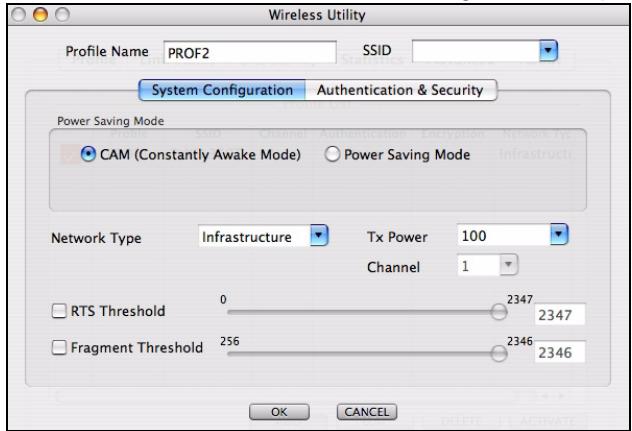This screenshot has height=431, width=632.
Task: Click the Wireless Utility window title
Action: (x=317, y=15)
